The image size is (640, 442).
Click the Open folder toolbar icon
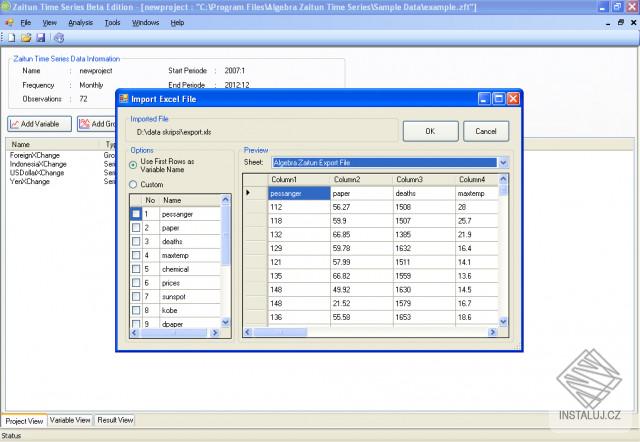click(26, 38)
